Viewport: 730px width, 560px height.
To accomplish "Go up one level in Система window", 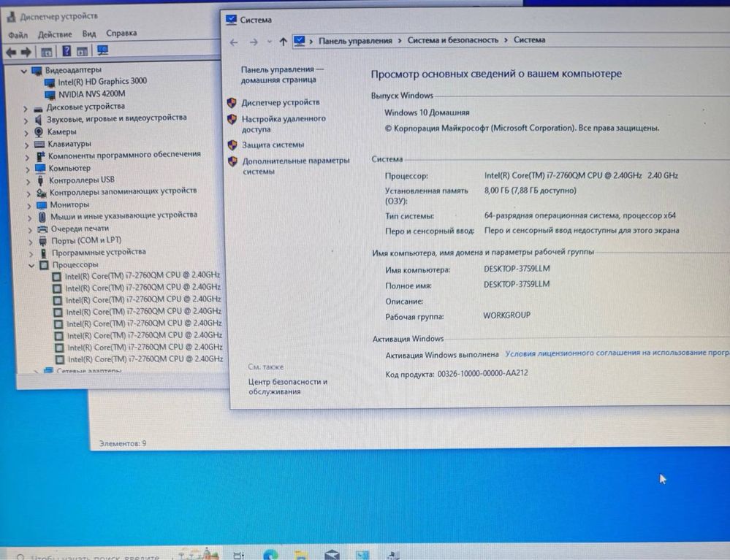I will pyautogui.click(x=283, y=42).
